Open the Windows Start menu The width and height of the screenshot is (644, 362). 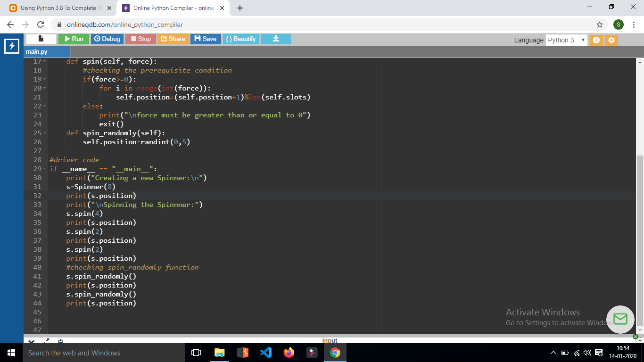[11, 353]
